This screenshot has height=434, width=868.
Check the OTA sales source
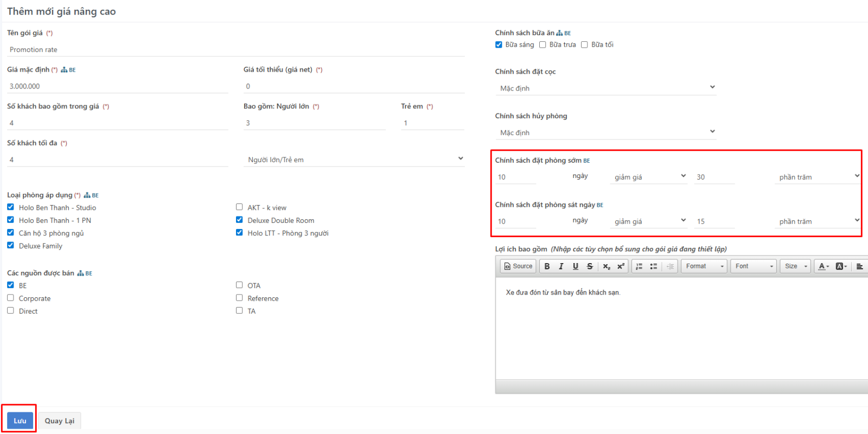(239, 285)
